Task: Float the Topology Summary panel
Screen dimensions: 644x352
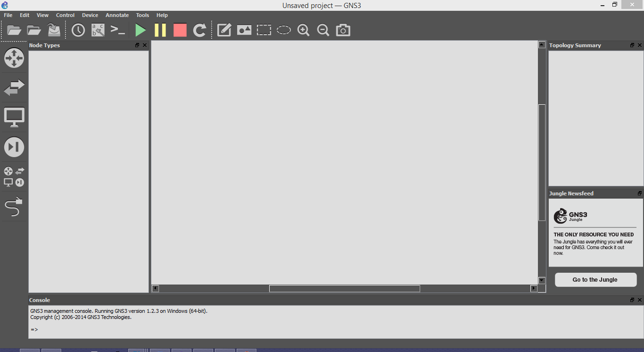Action: tap(632, 45)
